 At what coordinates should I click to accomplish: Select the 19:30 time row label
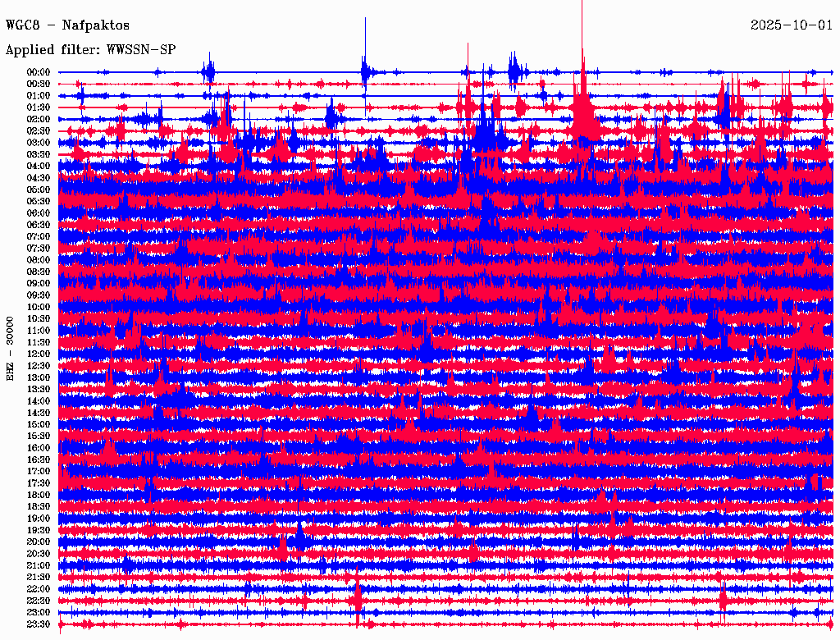tap(39, 531)
